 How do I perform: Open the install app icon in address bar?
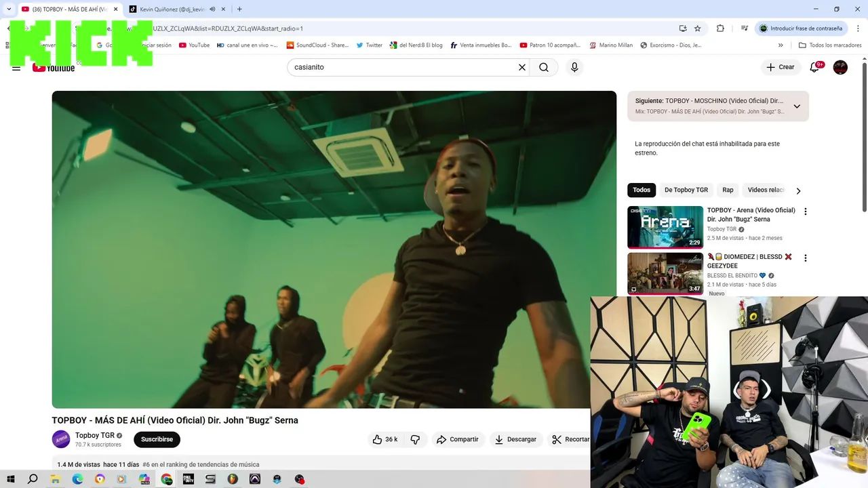coord(683,28)
